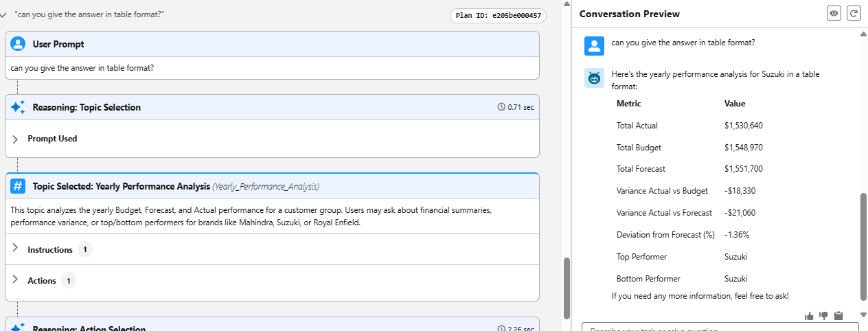868x331 pixels.
Task: Click the agent bot avatar icon
Action: coord(594,78)
